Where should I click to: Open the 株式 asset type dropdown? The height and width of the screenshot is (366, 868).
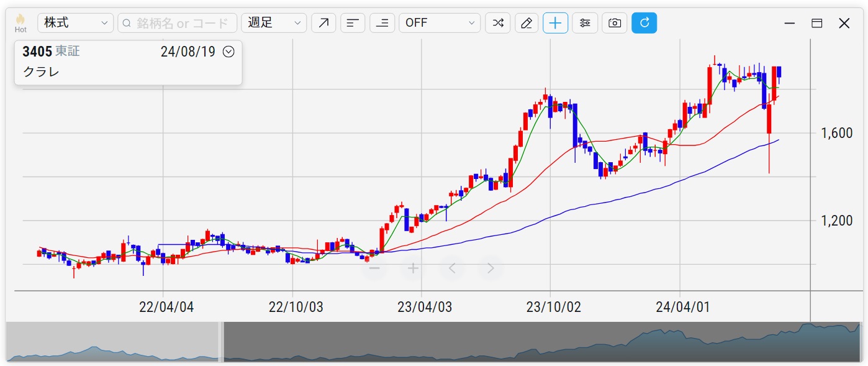[75, 23]
